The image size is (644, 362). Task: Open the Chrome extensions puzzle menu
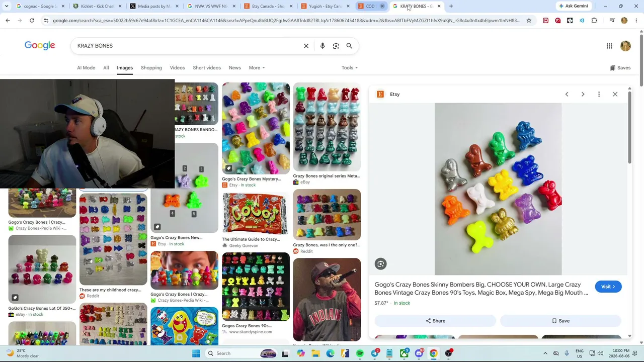(594, 21)
